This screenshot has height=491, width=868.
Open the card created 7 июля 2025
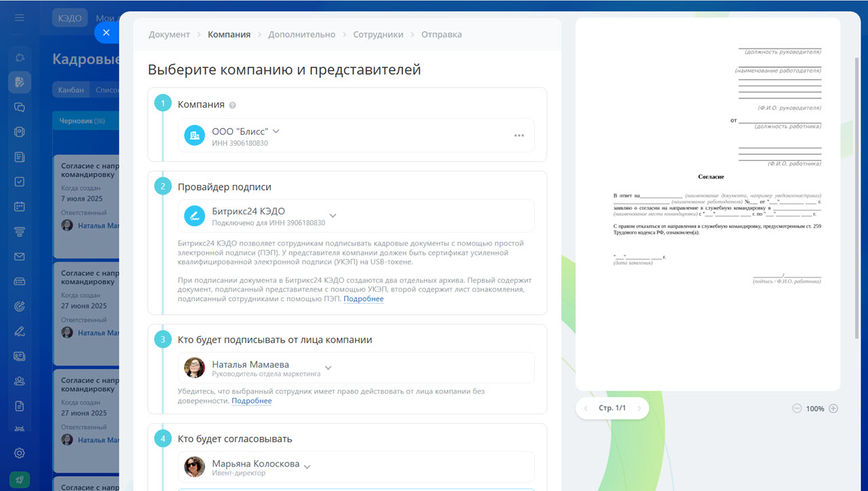click(x=87, y=206)
